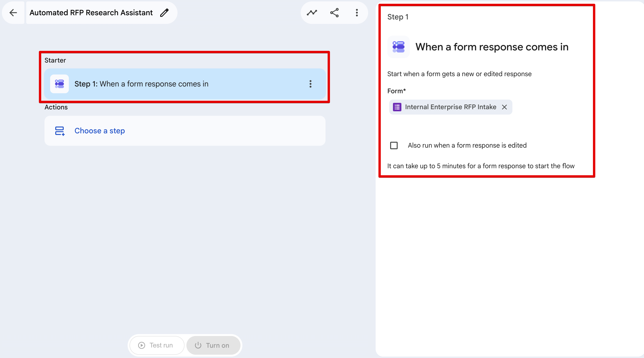644x358 pixels.
Task: Click the Automated RFP Research Assistant title
Action: (91, 12)
